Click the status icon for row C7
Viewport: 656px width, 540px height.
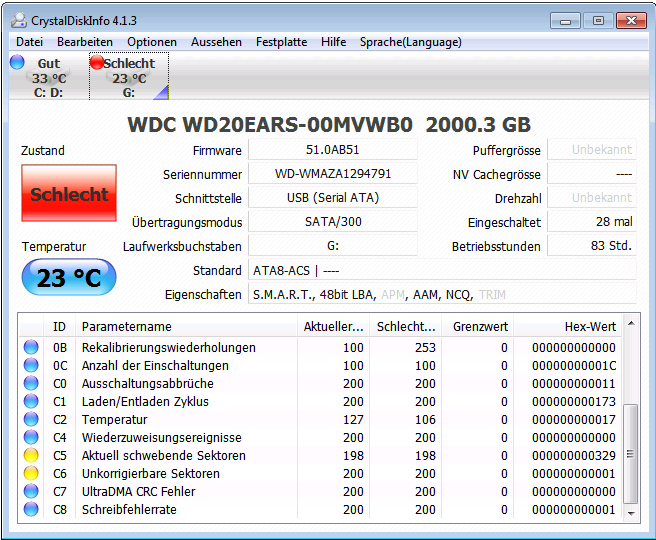pos(31,491)
